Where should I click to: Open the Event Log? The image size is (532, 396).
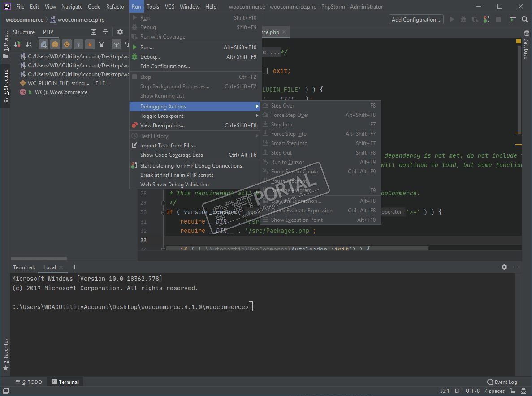[x=502, y=382]
